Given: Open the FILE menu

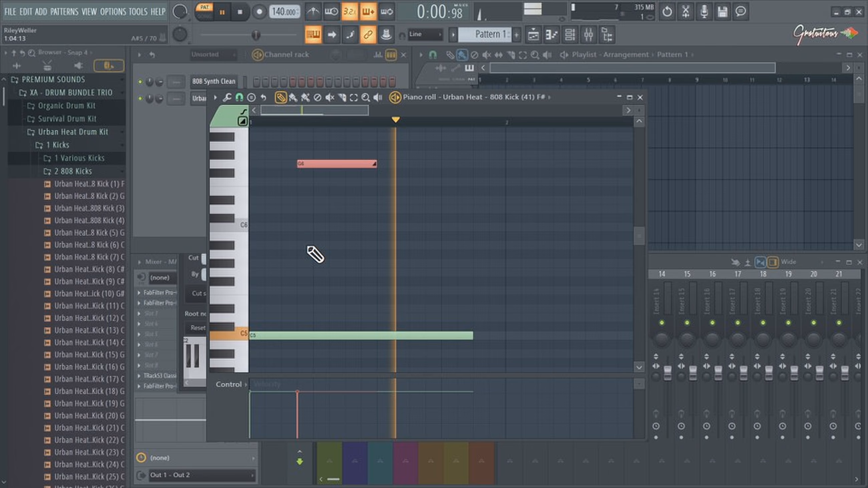Looking at the screenshot, I should click(x=10, y=11).
